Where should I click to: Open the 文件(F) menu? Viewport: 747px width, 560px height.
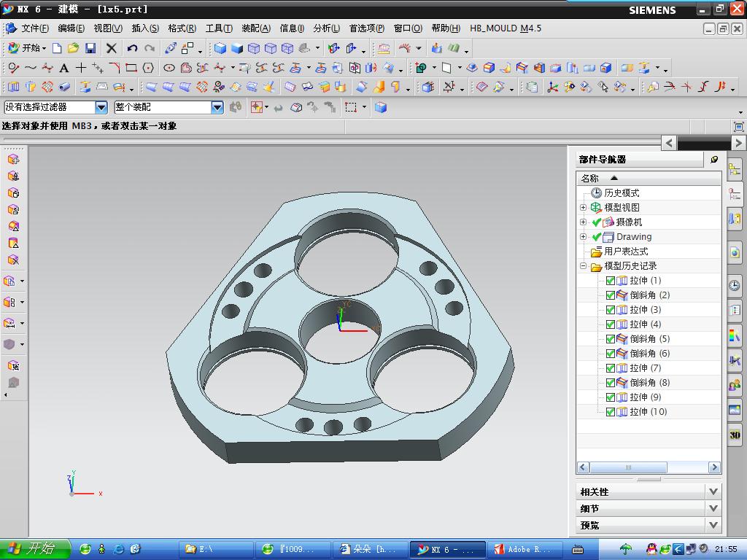[x=35, y=28]
